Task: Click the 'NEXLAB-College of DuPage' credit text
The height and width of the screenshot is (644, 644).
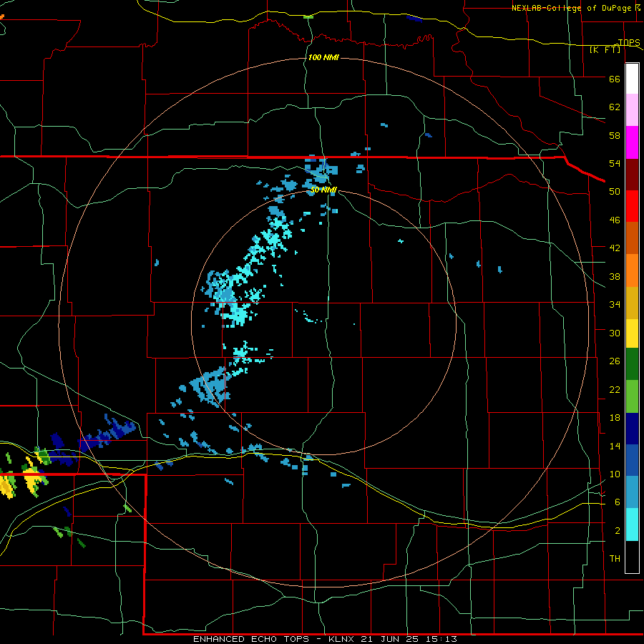Action: 571,8
